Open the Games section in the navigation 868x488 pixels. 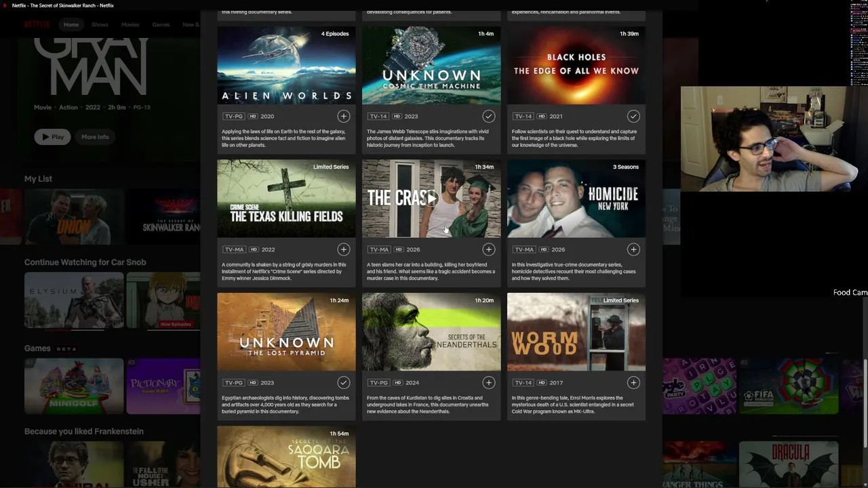click(x=161, y=24)
